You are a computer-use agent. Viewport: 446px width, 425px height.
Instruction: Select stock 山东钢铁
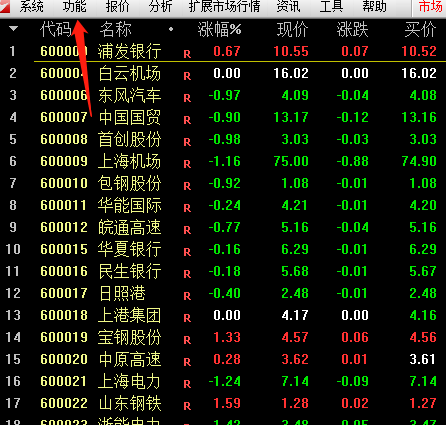130,403
